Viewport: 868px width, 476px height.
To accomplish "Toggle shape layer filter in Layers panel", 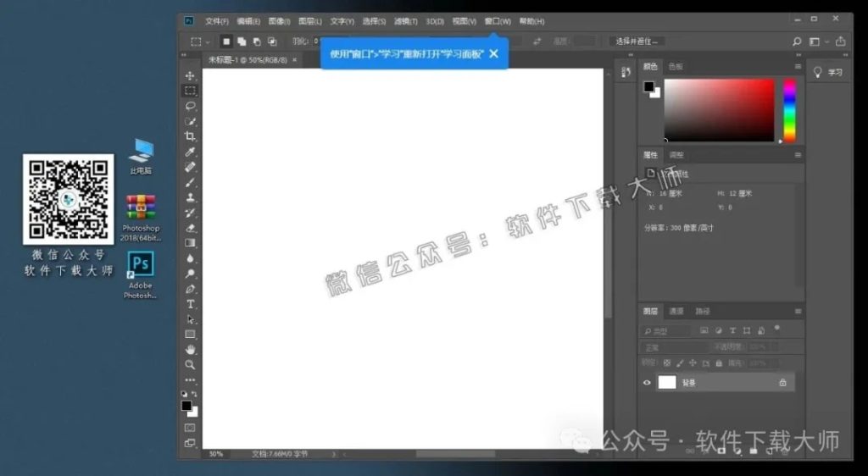I will [x=747, y=330].
